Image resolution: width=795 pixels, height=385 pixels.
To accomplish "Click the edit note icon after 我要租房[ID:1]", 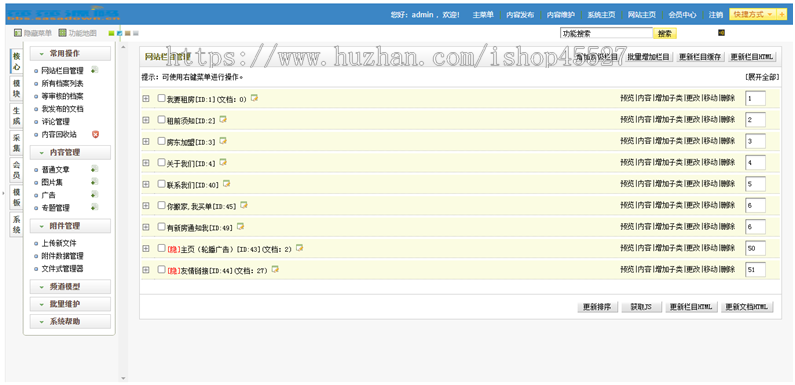I will coord(255,98).
